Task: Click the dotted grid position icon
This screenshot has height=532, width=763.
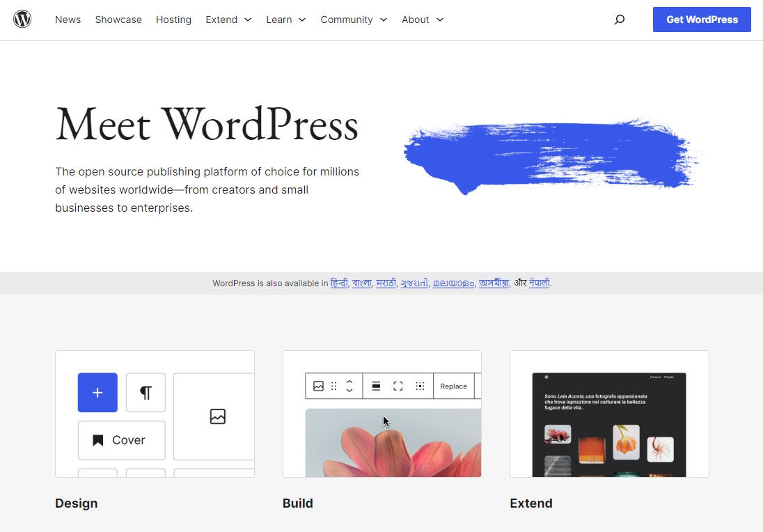Action: [420, 386]
